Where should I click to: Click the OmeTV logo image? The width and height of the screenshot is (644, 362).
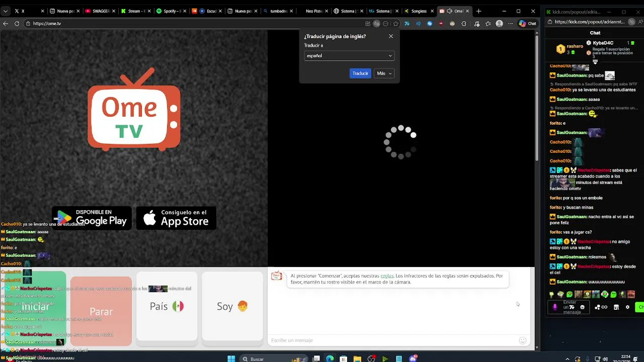[134, 109]
